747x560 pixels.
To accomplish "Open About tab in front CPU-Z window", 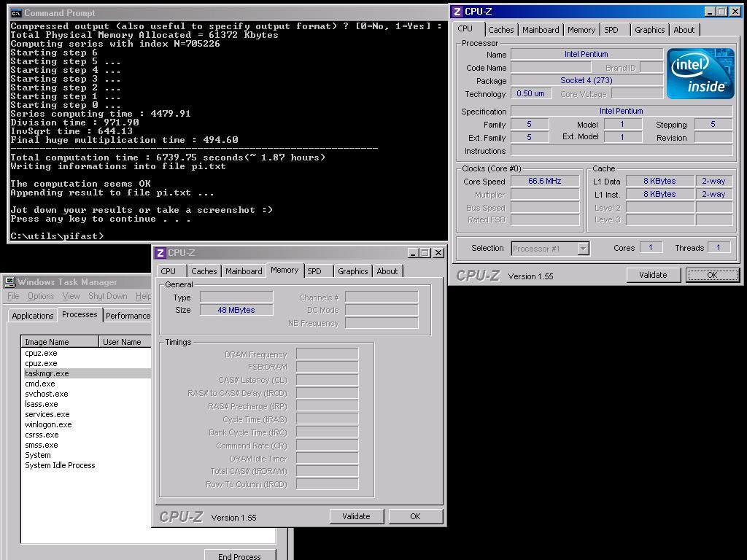I will pos(387,271).
